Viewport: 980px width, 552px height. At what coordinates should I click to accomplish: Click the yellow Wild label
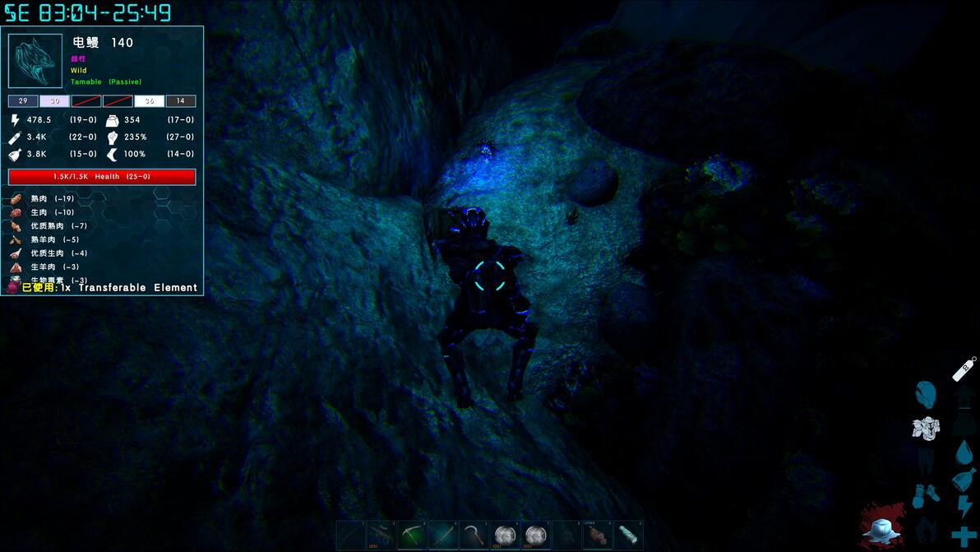coord(79,71)
